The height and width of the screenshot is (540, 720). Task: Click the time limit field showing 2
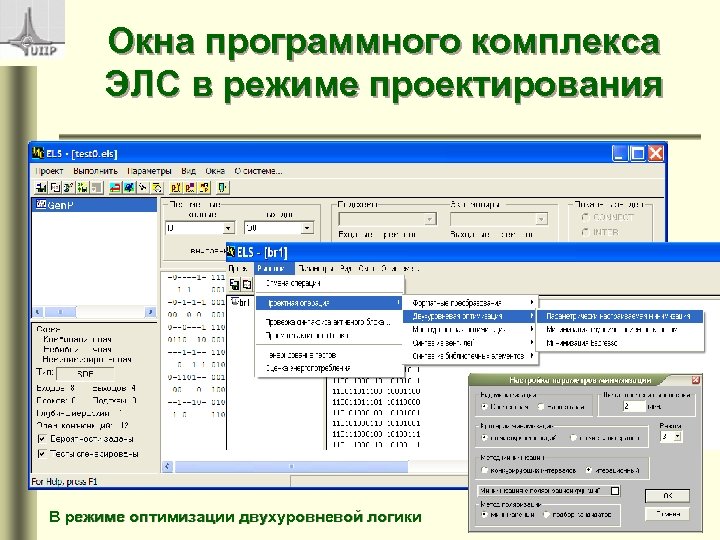click(x=634, y=406)
